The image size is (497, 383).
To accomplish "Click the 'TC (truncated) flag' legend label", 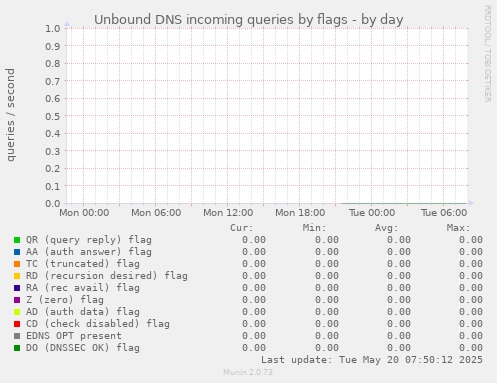I will coord(83,264).
